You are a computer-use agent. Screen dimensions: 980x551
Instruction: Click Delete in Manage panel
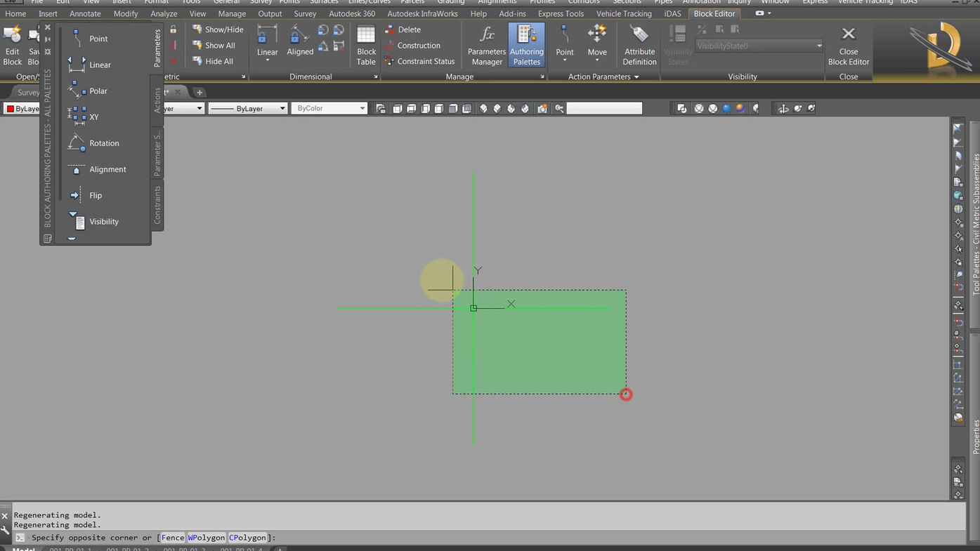pos(403,29)
